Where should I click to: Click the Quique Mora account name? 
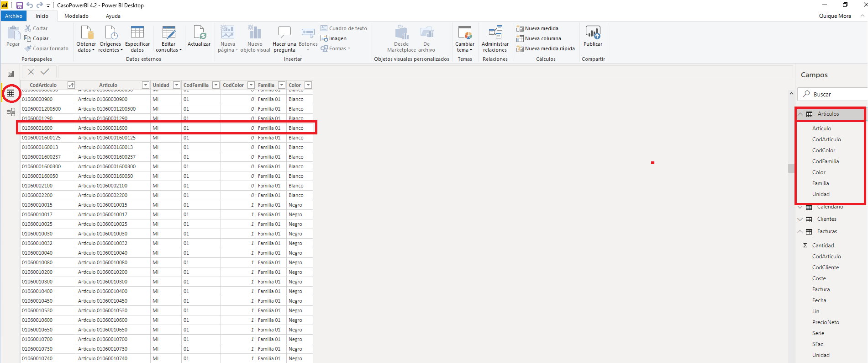(x=835, y=16)
